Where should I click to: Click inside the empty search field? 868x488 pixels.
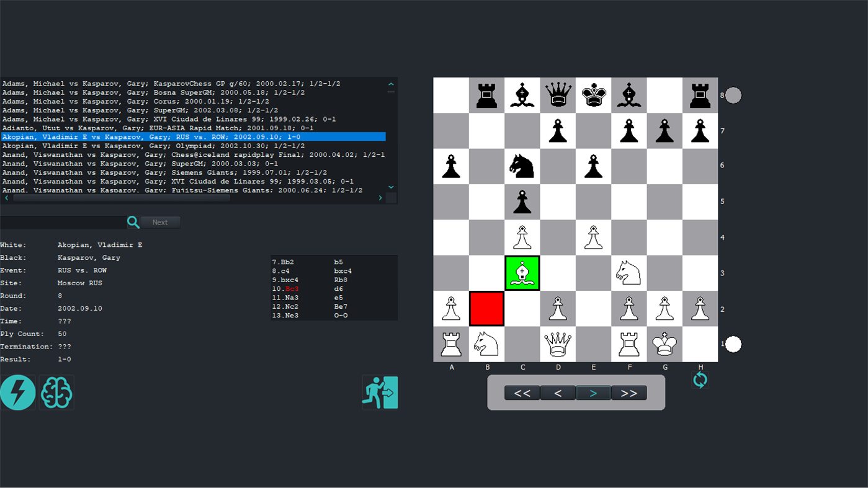pos(62,222)
